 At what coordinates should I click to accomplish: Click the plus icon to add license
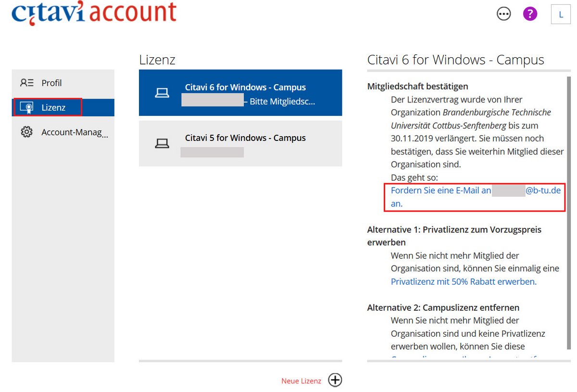(335, 380)
